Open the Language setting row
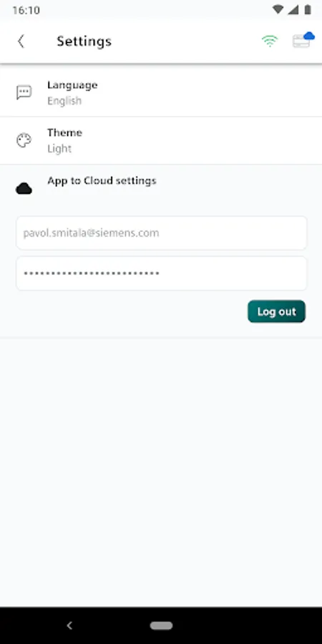Screen dimensions: 322x644 pyautogui.click(x=161, y=93)
